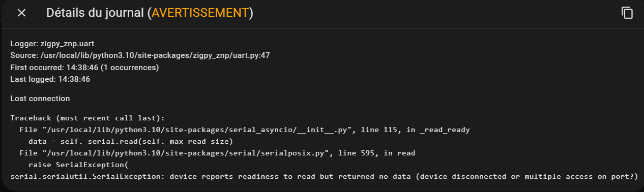Copy the log entry to clipboard
The width and height of the screenshot is (644, 192).
point(627,13)
